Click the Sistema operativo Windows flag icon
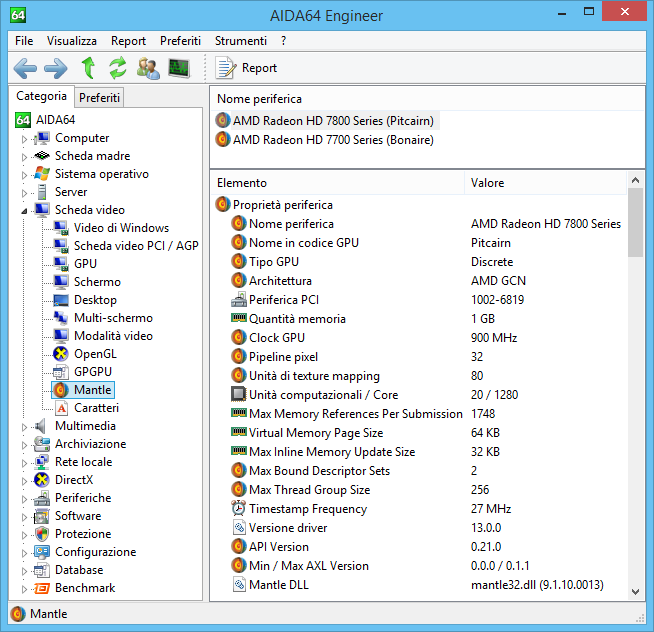This screenshot has height=632, width=654. (x=42, y=174)
